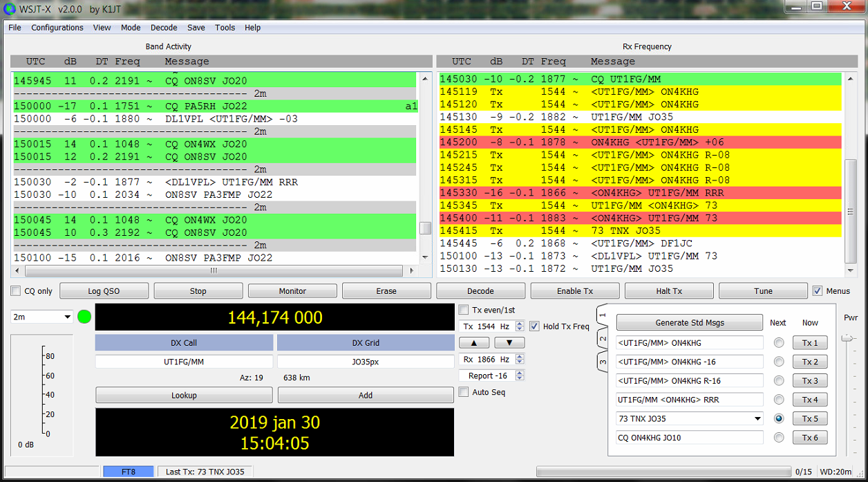The image size is (868, 482).
Task: Click Halt Tx button
Action: [669, 291]
